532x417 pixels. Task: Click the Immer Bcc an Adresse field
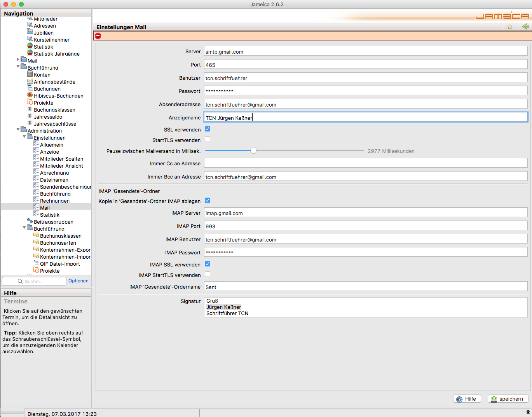click(x=366, y=177)
